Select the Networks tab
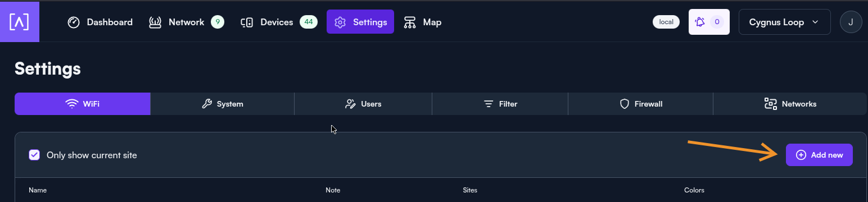Viewport: 868px width, 202px height. point(790,104)
